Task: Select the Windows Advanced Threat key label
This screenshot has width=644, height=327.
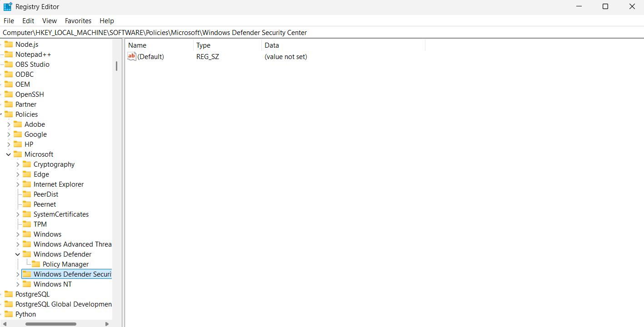Action: coord(73,244)
